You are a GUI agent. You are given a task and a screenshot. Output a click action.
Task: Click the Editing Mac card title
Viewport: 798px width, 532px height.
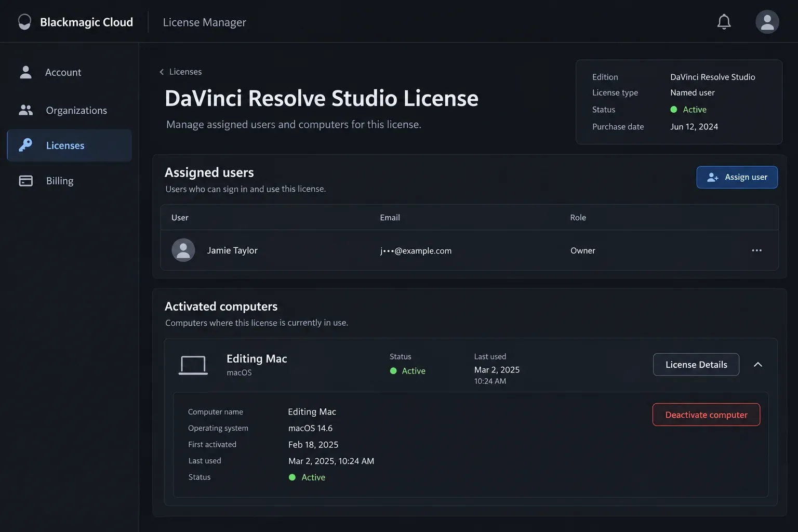point(257,358)
